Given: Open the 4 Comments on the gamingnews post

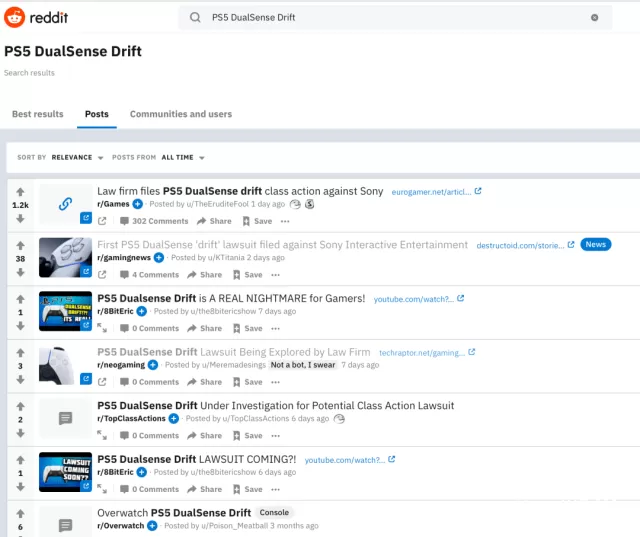Looking at the screenshot, I should [x=149, y=275].
